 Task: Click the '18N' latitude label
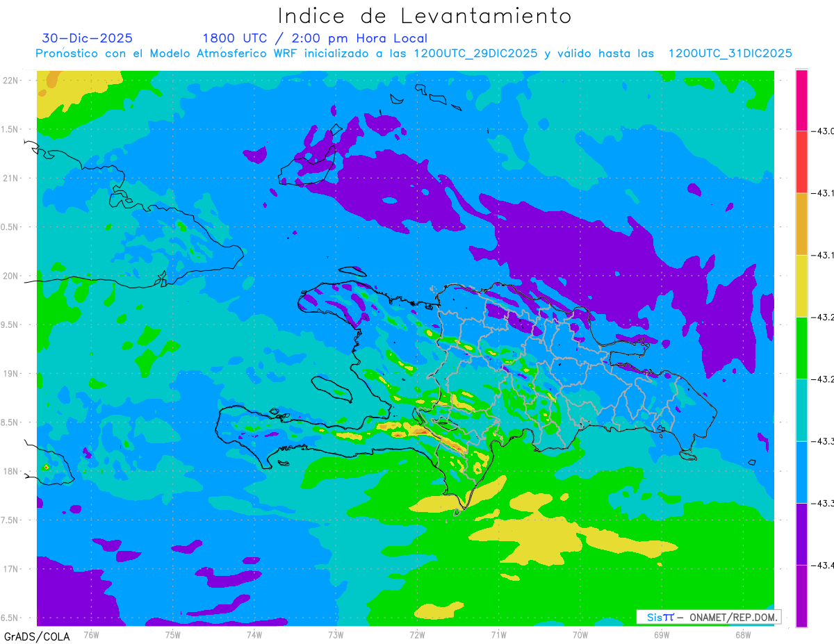[x=11, y=472]
